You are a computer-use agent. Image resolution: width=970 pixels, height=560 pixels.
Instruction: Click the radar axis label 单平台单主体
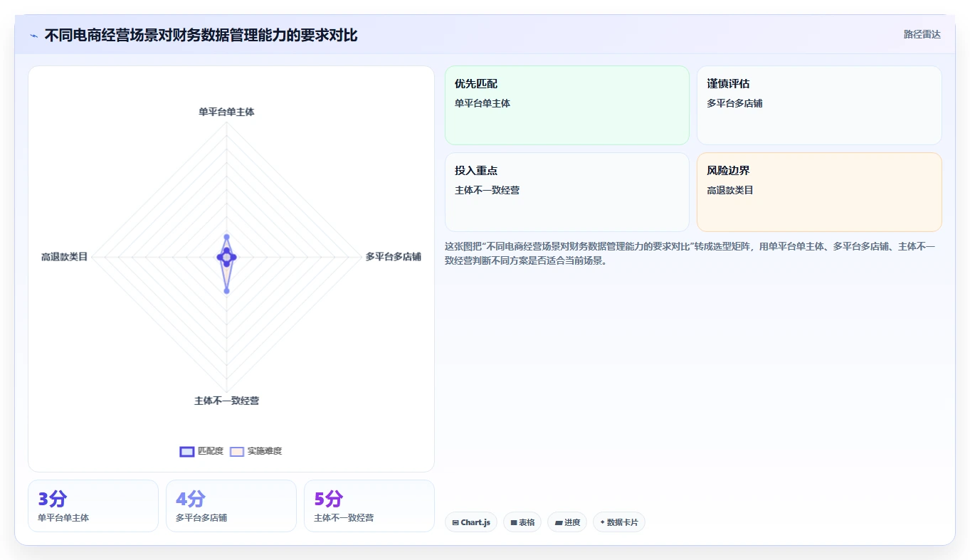[x=226, y=112]
